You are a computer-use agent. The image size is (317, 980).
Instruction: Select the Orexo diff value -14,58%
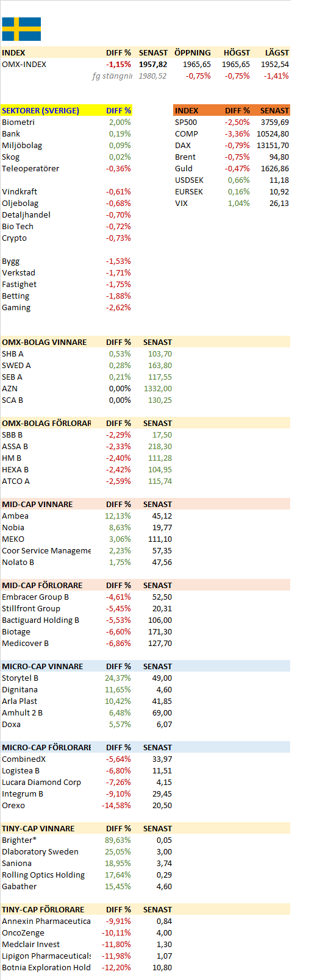pyautogui.click(x=116, y=805)
